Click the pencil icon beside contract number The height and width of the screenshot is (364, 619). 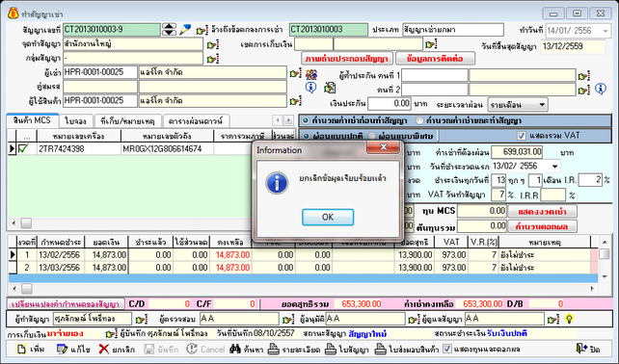[185, 30]
